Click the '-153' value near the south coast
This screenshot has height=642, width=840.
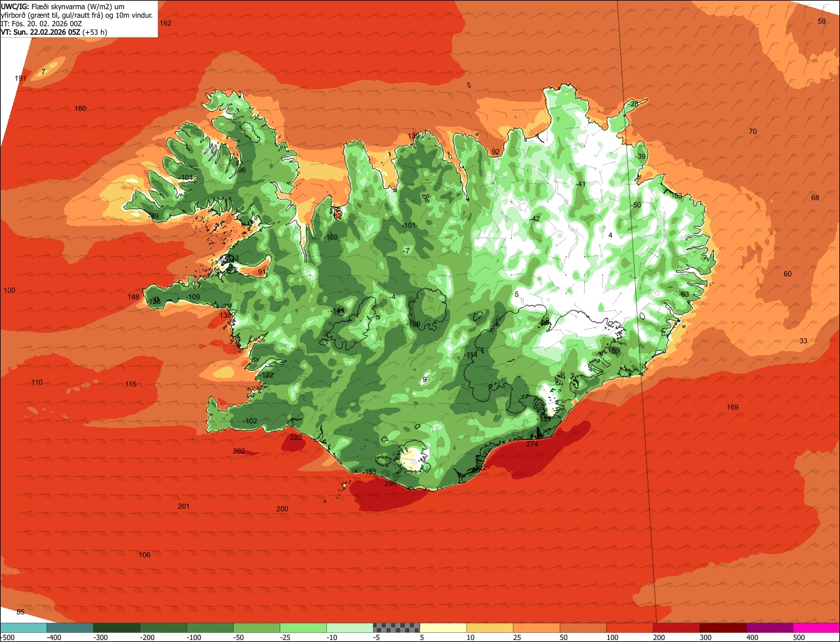(x=369, y=472)
